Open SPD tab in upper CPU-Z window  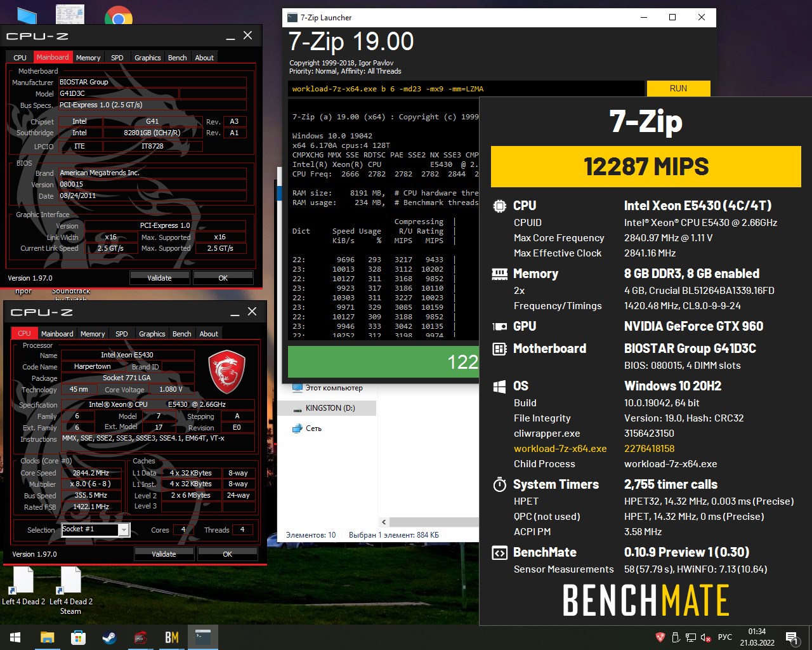[x=117, y=58]
